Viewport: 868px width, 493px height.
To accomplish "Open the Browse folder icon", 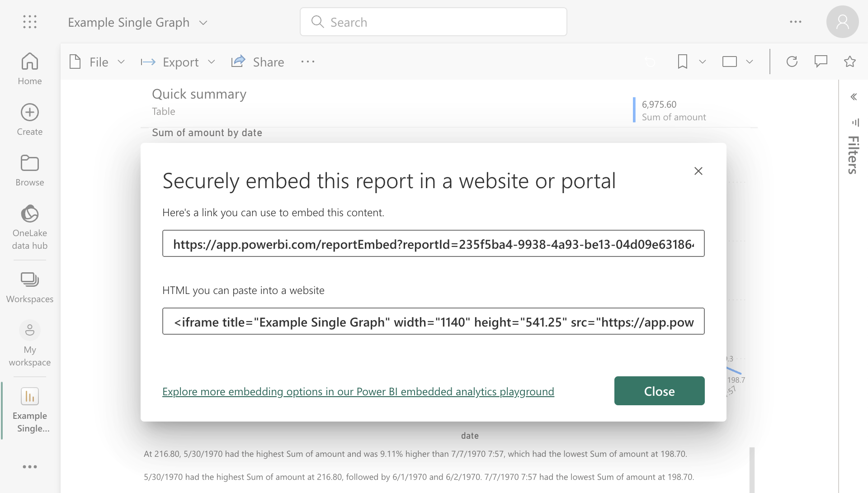I will pos(30,163).
